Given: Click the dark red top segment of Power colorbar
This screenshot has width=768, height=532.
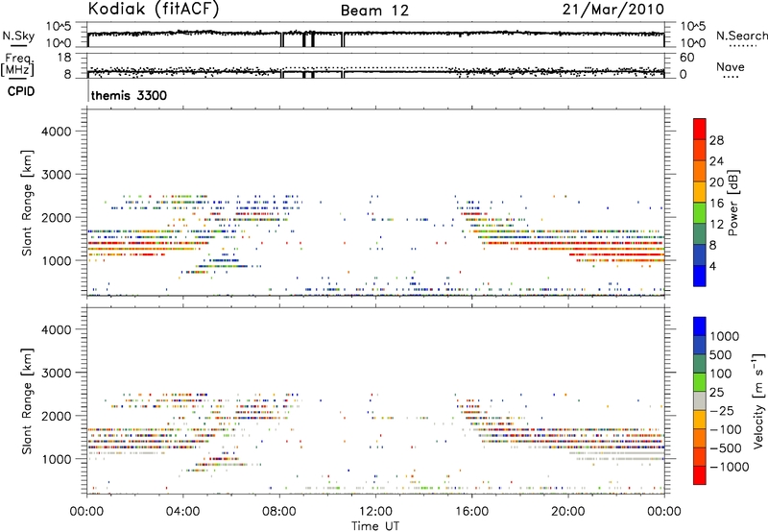Looking at the screenshot, I should pos(700,129).
